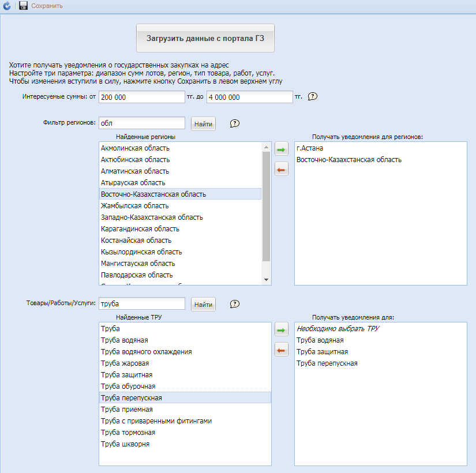Screen dimensions: 476x473
Task: Click the Товары/Работы/Услуги search field
Action: point(142,303)
